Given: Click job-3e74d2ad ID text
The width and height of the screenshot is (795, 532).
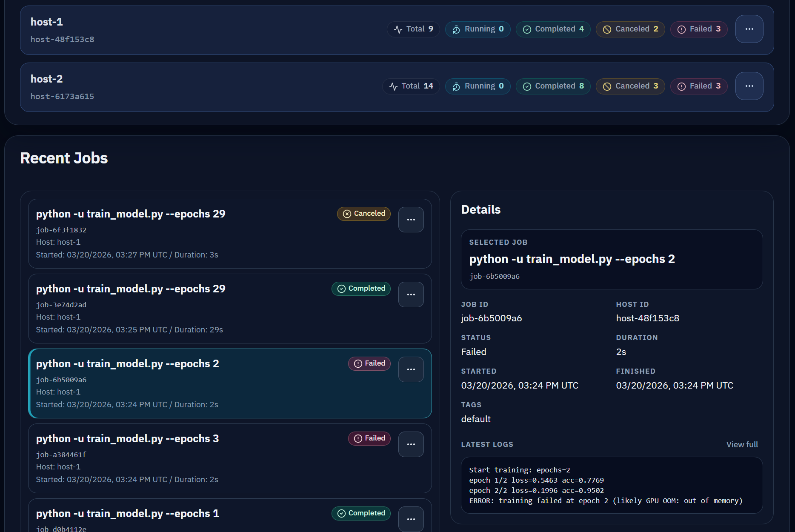Looking at the screenshot, I should point(61,305).
